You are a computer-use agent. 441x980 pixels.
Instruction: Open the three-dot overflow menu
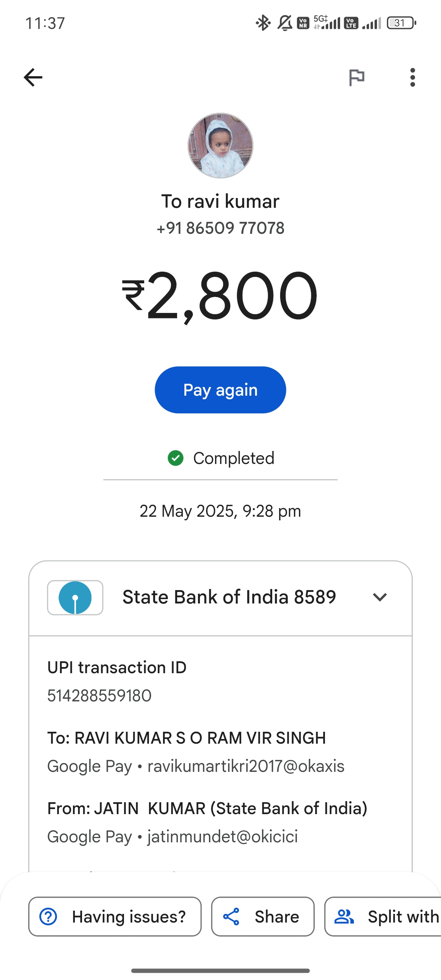[x=412, y=78]
